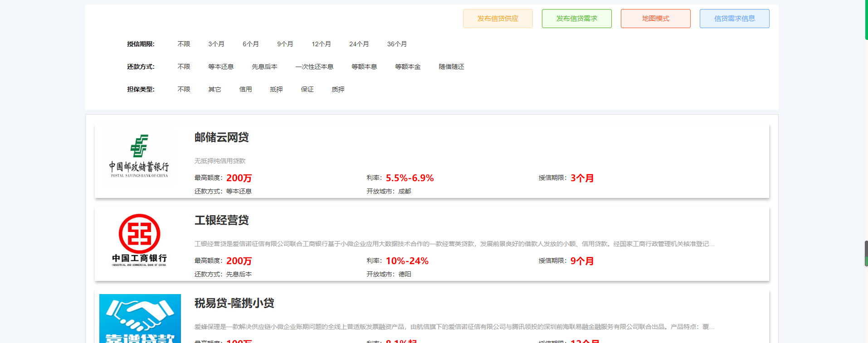Click the 发布信贷供应 button
Viewport: 868px width, 343px height.
point(497,19)
